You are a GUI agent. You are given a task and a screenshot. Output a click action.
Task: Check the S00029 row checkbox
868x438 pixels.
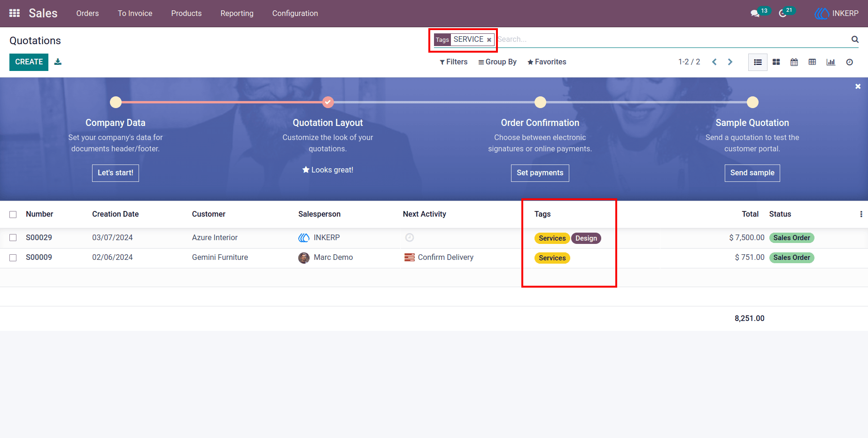point(13,238)
